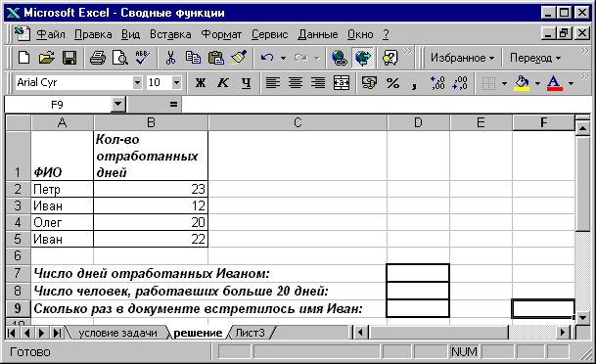Open the font name dropdown Arial Cyr
596x364 pixels.
(137, 82)
